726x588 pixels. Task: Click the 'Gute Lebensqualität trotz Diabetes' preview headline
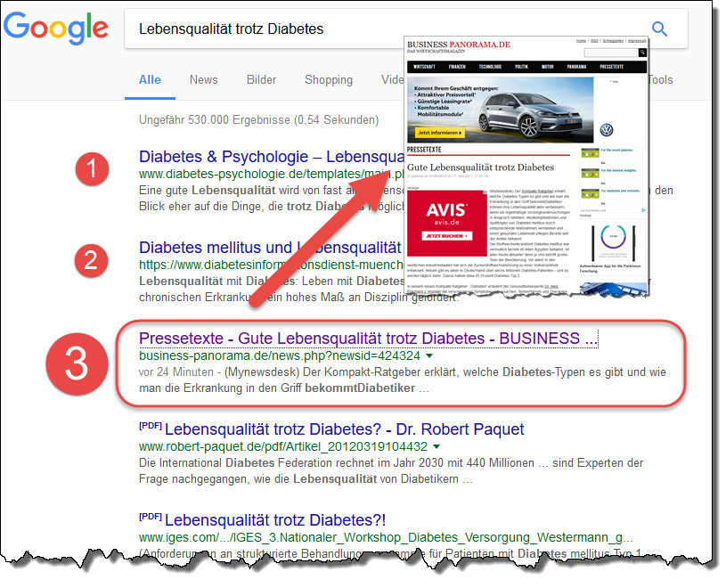coord(480,167)
